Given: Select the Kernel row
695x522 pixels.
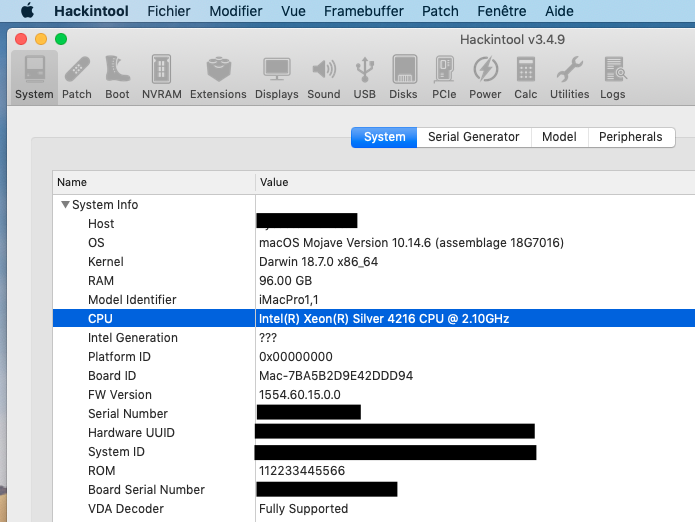Looking at the screenshot, I should pos(374,261).
